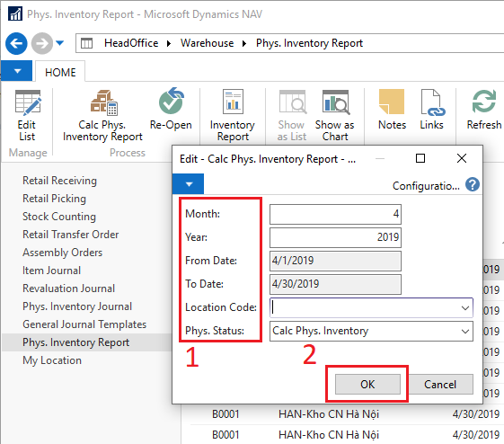
Task: Open the blue application menu dropdown
Action: coord(17,71)
